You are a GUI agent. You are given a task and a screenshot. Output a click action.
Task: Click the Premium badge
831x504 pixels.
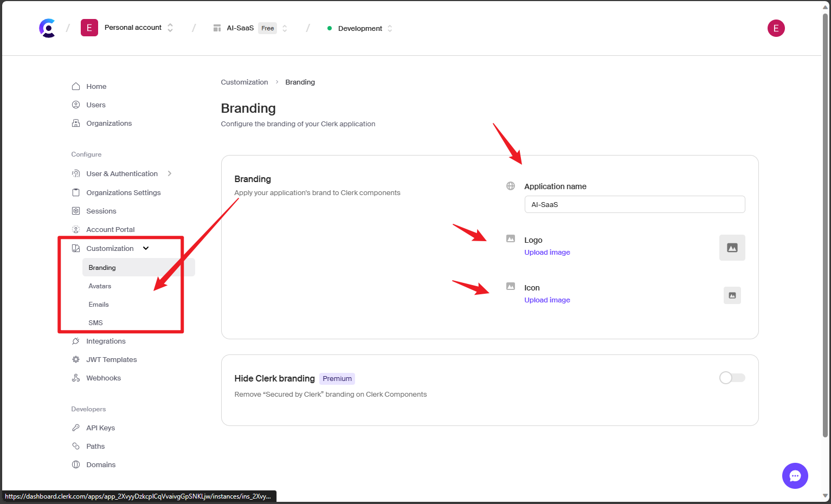337,379
